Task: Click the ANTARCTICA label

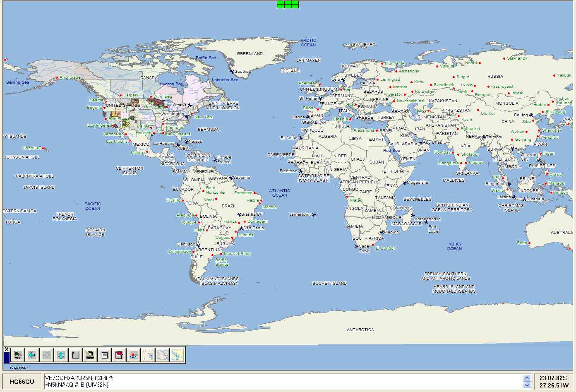Action: (360, 330)
